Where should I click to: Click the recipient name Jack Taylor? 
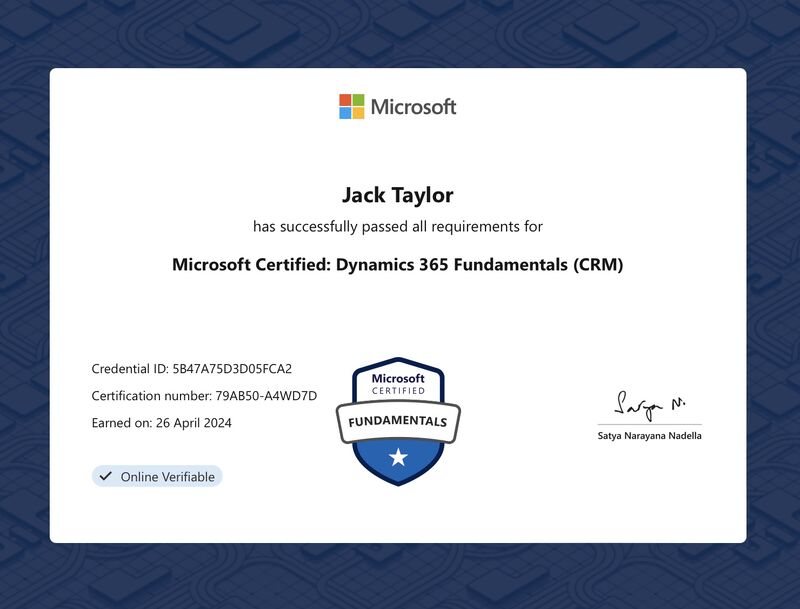(399, 196)
